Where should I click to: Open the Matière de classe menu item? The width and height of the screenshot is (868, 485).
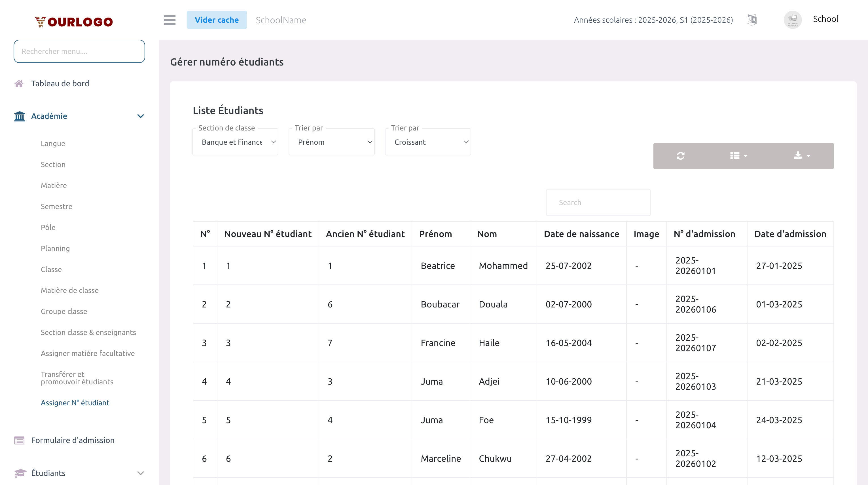(x=70, y=290)
